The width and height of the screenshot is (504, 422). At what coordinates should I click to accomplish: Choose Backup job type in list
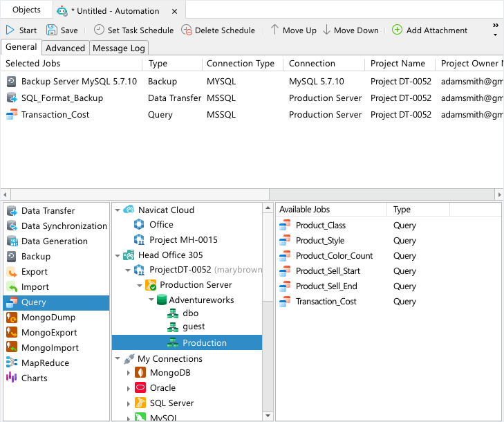tap(56, 257)
